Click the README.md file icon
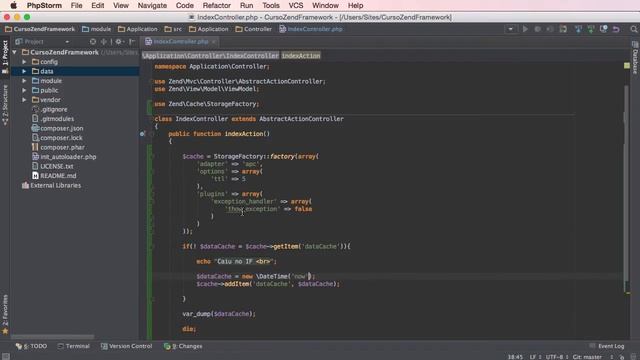The image size is (640, 360). click(x=35, y=176)
